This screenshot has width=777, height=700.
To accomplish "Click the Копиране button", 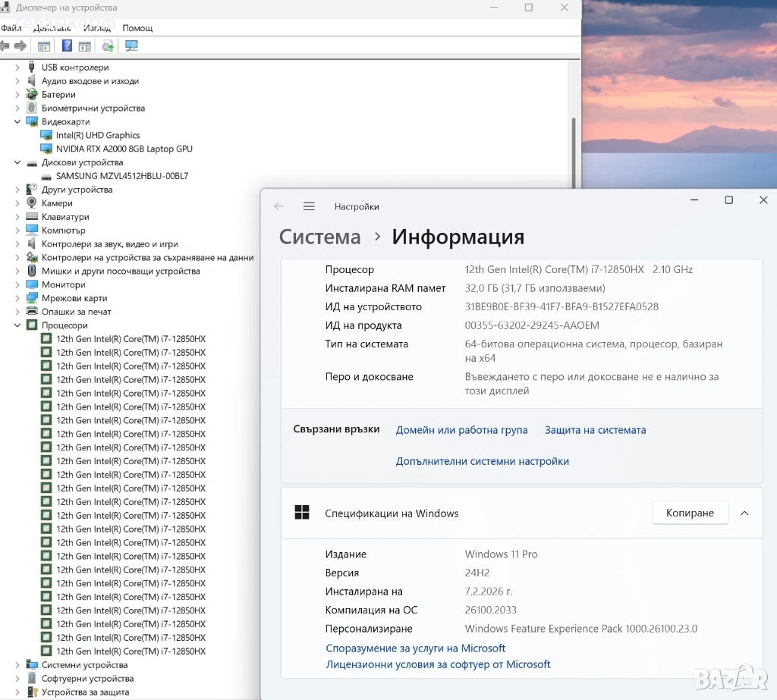I will (690, 513).
